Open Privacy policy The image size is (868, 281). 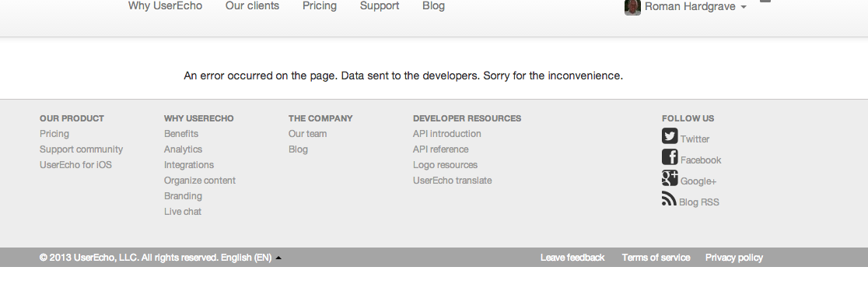[x=734, y=257]
